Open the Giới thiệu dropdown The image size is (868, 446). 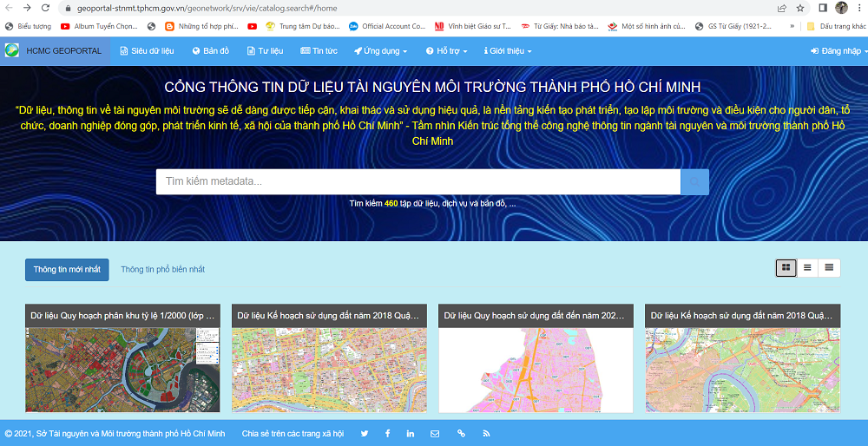508,51
